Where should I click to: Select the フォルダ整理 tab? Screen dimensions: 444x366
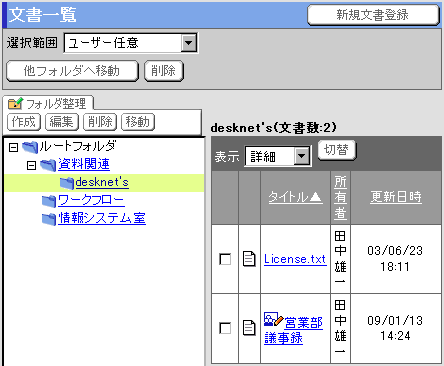pos(47,104)
